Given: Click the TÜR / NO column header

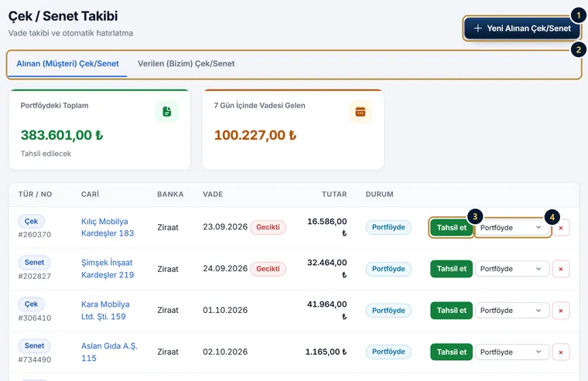Looking at the screenshot, I should (x=36, y=194).
